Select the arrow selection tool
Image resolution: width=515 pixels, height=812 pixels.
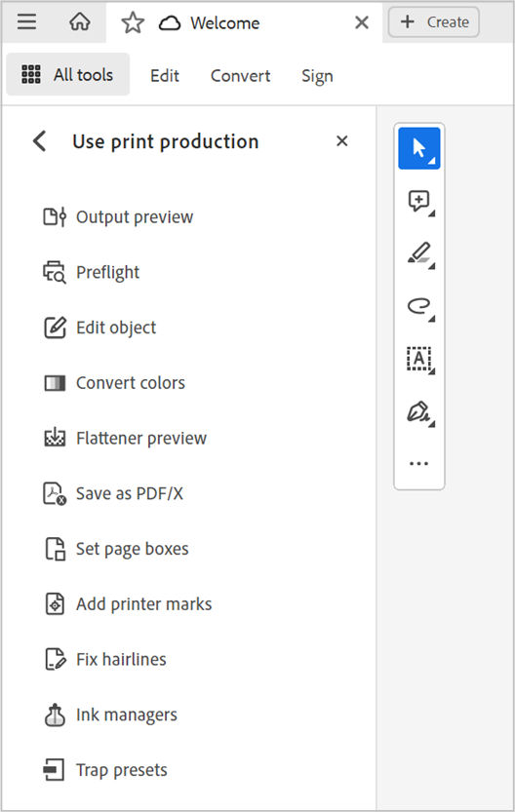[x=419, y=148]
